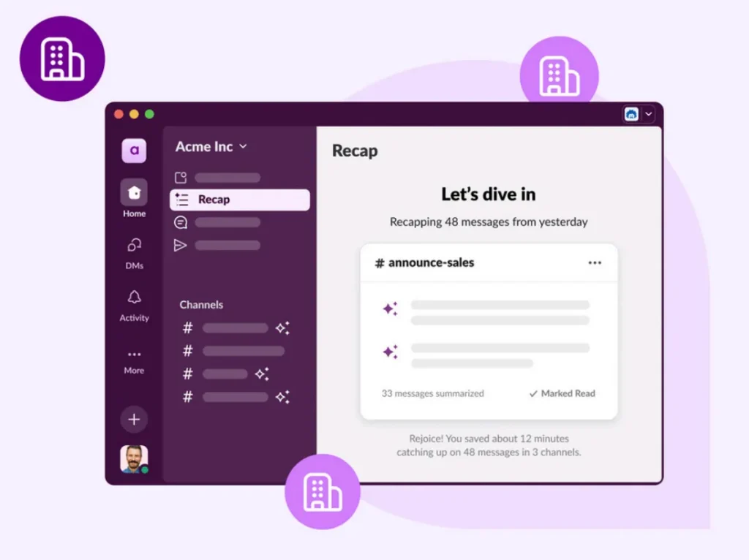Screen dimensions: 749x560
Task: Open the announce-sales card overflow menu
Action: (x=595, y=262)
